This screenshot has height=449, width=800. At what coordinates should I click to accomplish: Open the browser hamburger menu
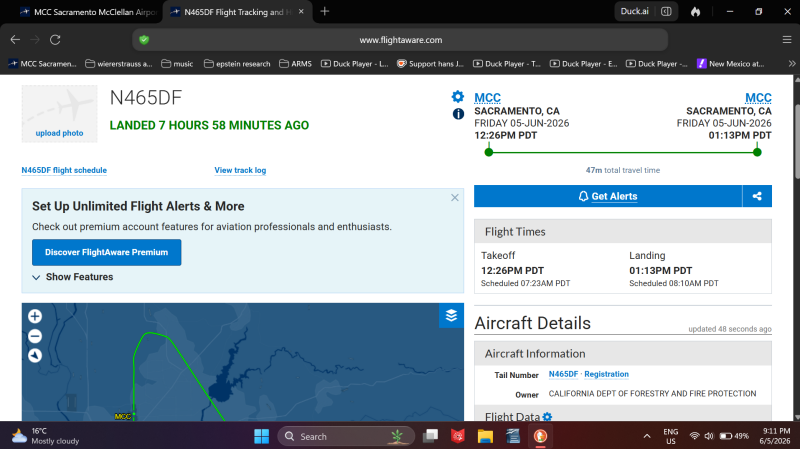pos(787,40)
